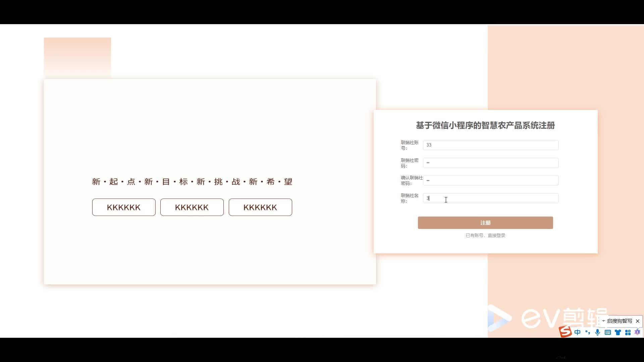
Task: Focus the 联销社账号 account input field
Action: point(490,145)
